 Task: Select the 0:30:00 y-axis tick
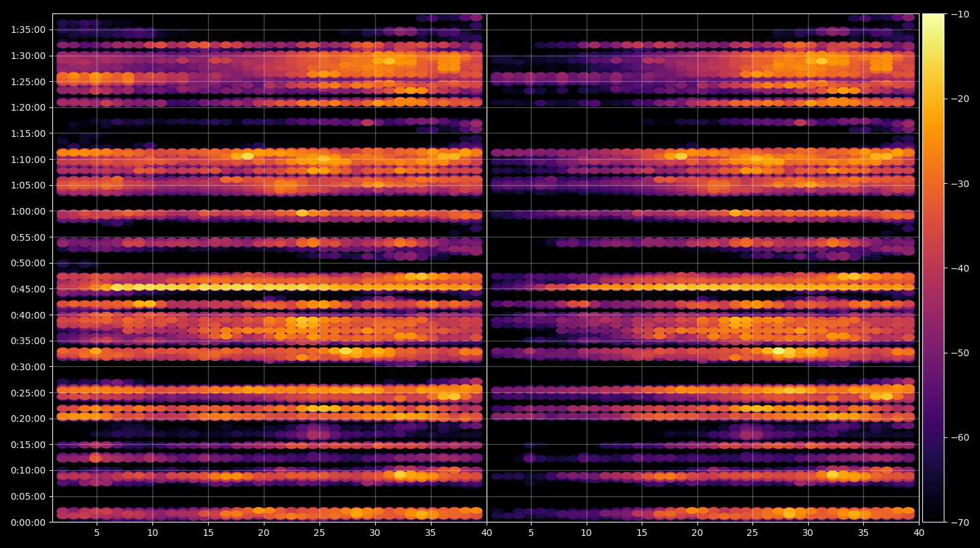[x=28, y=367]
